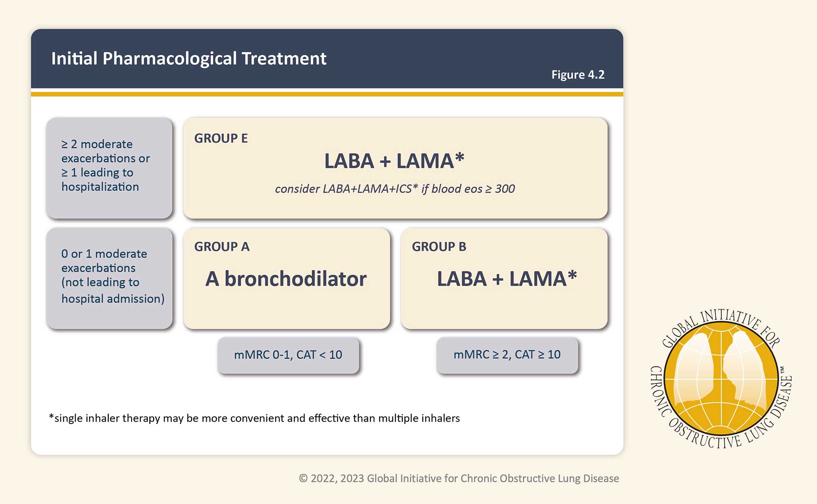The image size is (817, 504).
Task: Click the single inhaler therapy footnote
Action: coord(254,418)
